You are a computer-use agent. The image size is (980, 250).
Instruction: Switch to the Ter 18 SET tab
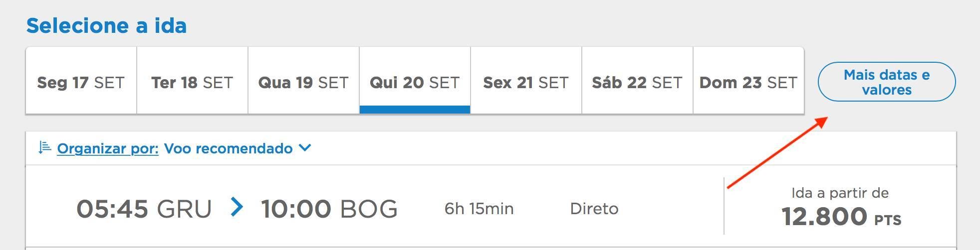coord(192,81)
